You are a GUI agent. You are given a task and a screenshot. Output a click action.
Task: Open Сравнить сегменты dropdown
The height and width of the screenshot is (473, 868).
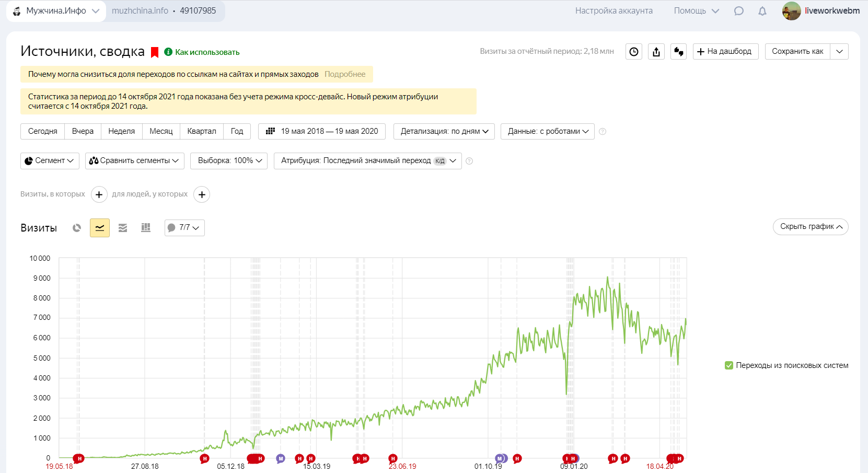click(134, 161)
